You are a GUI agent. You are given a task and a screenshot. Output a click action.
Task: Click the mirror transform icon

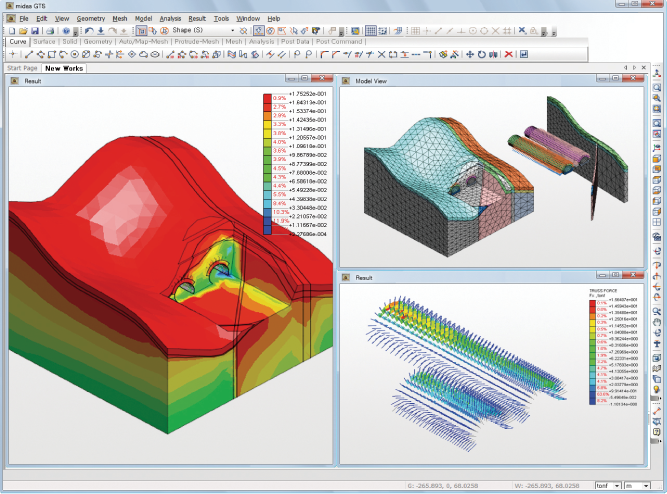pos(493,54)
